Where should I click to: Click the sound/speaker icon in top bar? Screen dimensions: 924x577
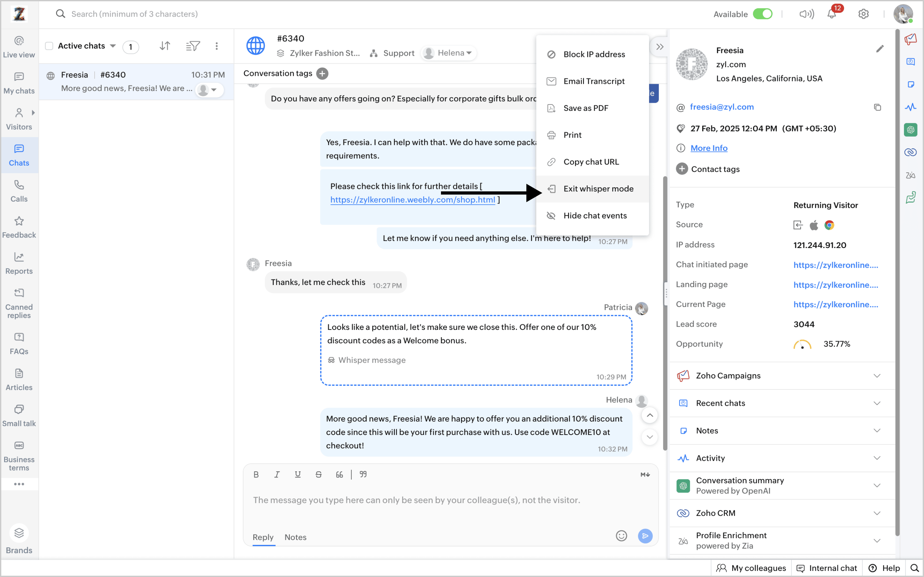806,14
